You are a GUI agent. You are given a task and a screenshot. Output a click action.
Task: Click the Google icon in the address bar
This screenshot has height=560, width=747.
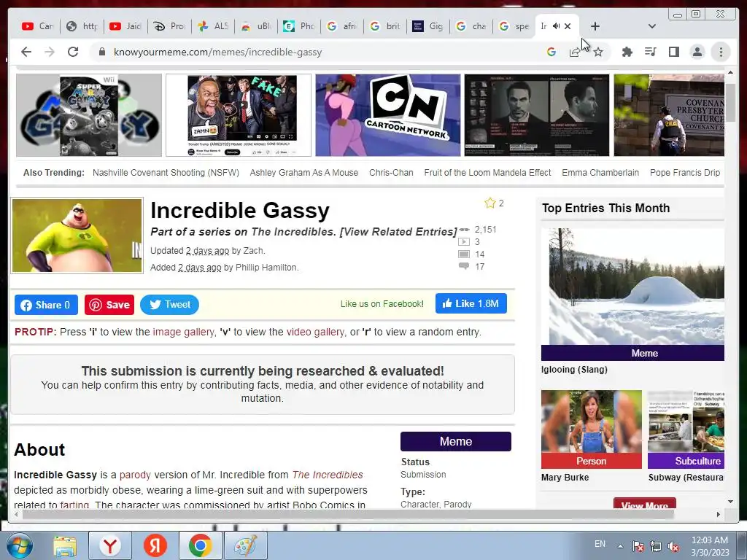click(x=551, y=52)
